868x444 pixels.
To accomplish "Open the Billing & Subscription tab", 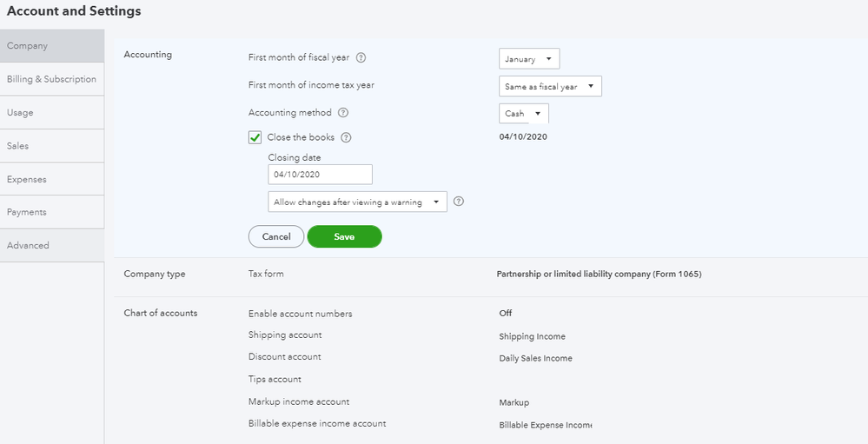I will point(51,79).
